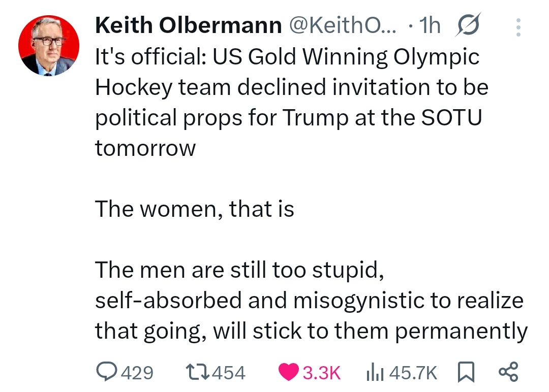
Task: Toggle the bookmark icon
Action: pos(466,373)
